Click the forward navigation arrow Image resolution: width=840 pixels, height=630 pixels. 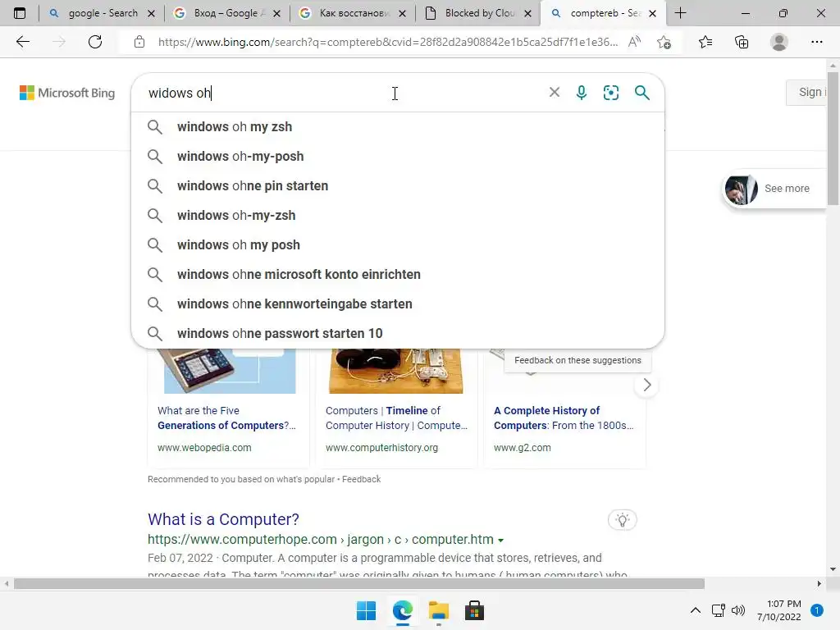click(x=59, y=42)
